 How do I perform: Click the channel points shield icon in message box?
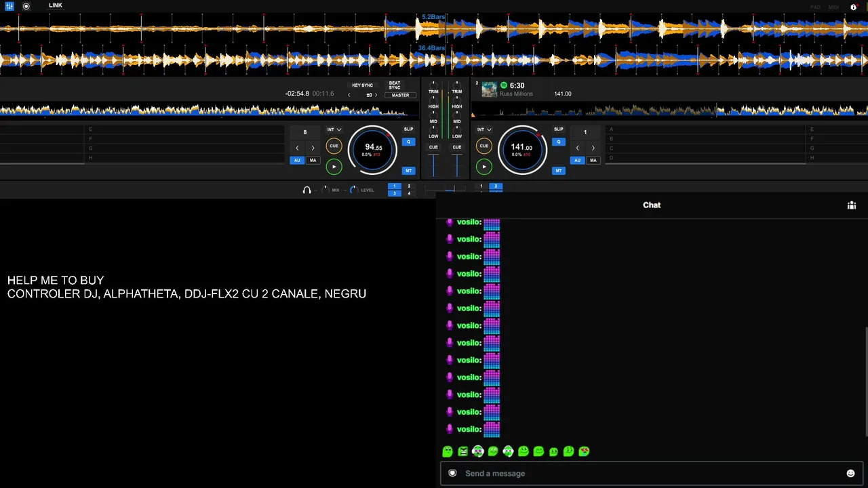click(452, 473)
